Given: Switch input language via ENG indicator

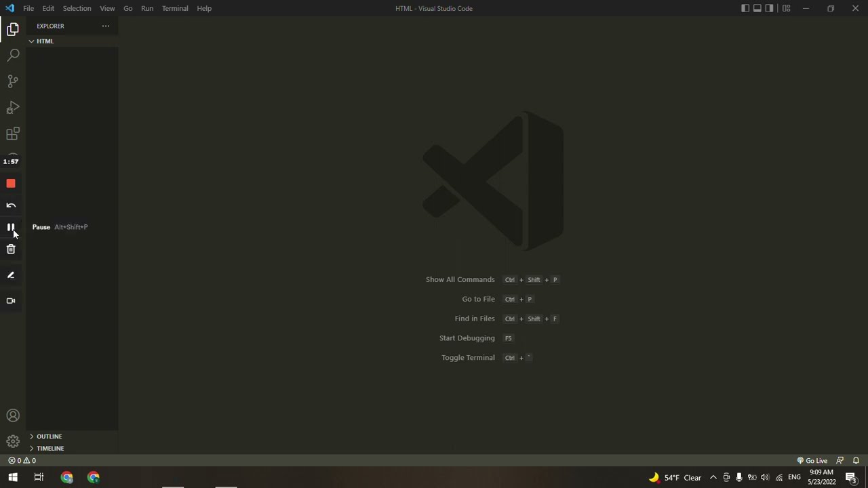Looking at the screenshot, I should click(x=794, y=478).
